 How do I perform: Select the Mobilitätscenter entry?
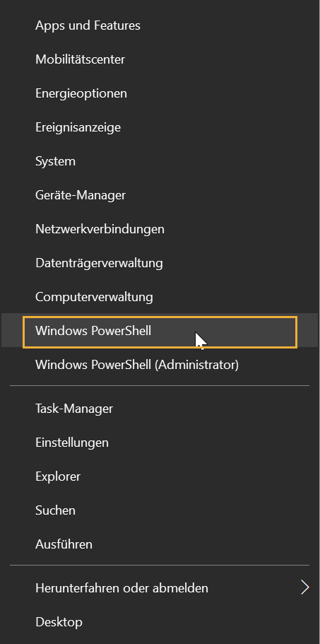pyautogui.click(x=160, y=59)
